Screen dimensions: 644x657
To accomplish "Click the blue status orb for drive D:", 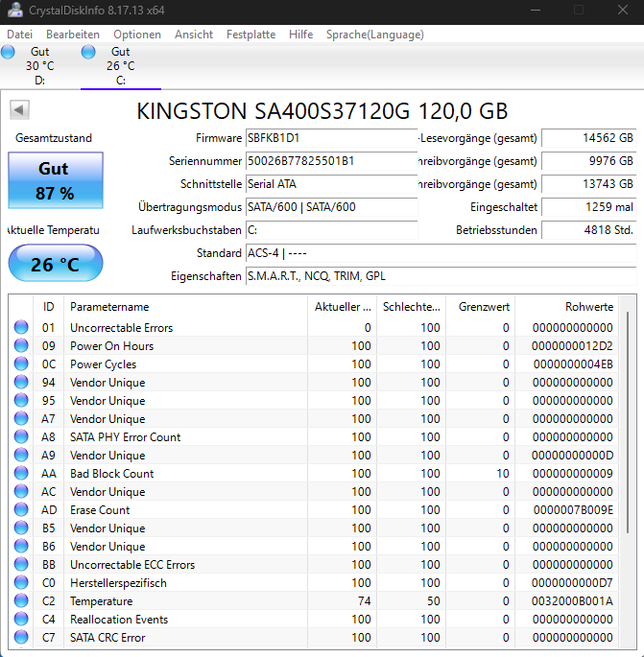I will [8, 52].
